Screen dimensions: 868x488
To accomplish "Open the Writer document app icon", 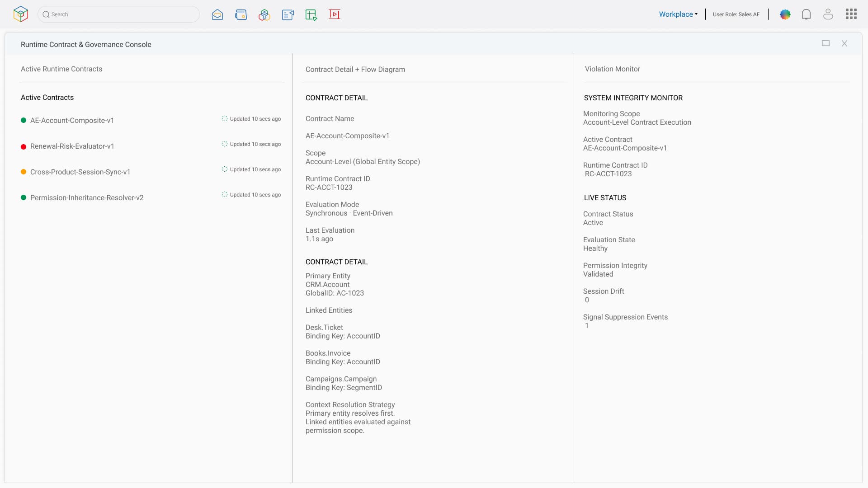I will coord(288,14).
